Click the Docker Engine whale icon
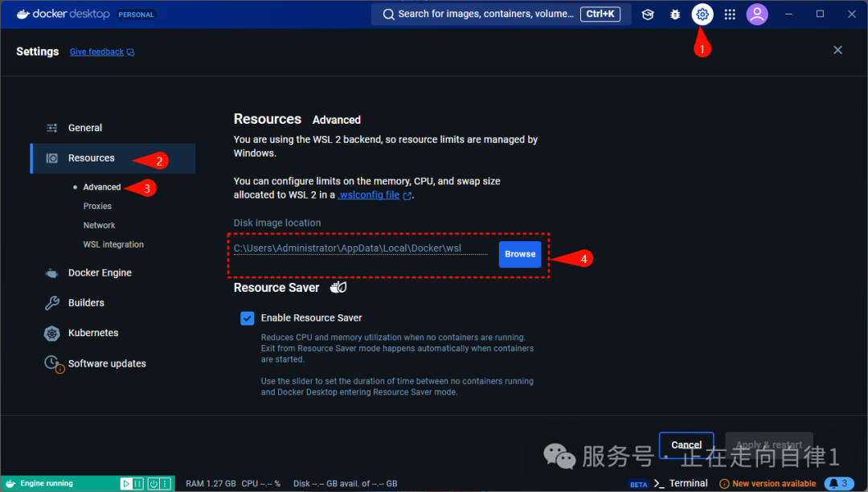 [x=51, y=273]
